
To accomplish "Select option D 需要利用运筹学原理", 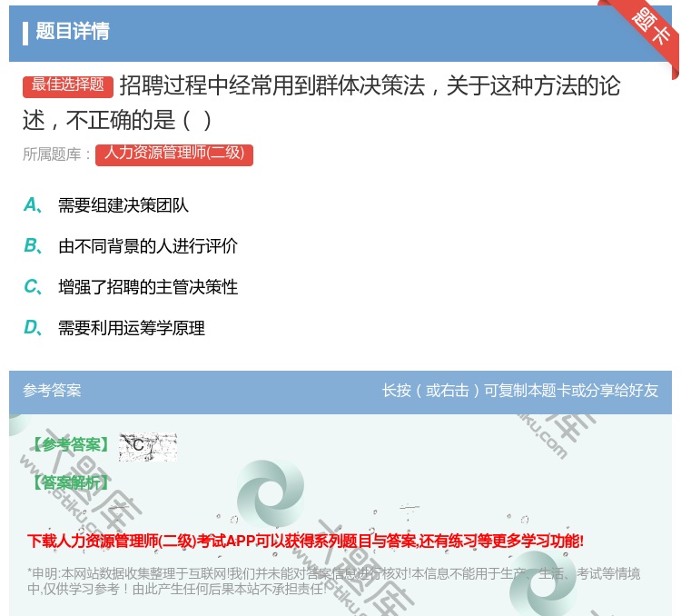I will 132,328.
